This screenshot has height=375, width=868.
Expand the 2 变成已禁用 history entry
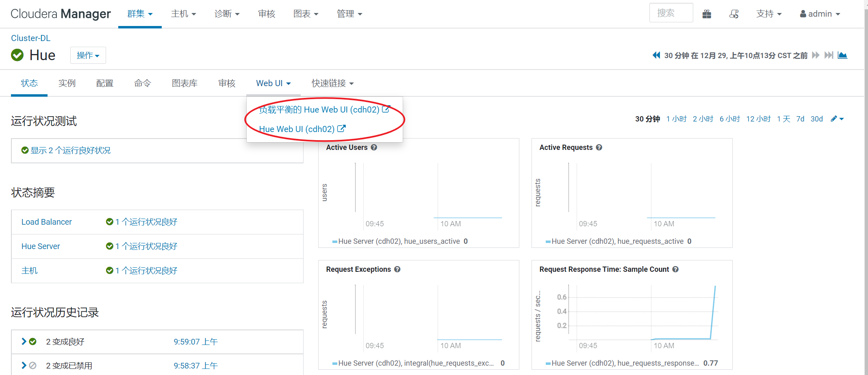24,366
